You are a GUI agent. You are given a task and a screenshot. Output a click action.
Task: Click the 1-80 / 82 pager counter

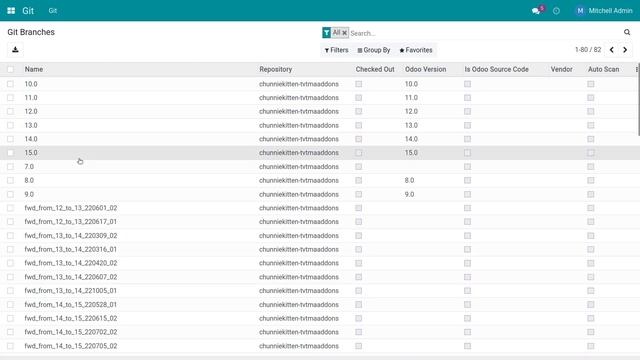tap(588, 50)
